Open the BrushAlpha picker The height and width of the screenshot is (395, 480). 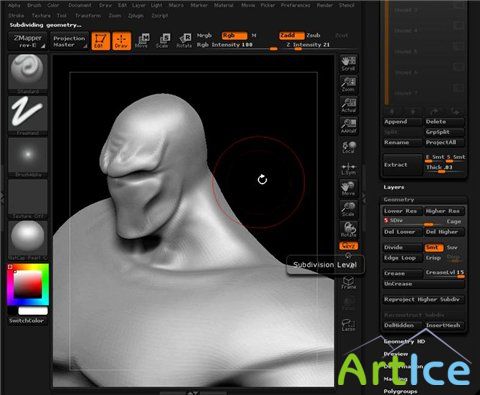point(28,157)
